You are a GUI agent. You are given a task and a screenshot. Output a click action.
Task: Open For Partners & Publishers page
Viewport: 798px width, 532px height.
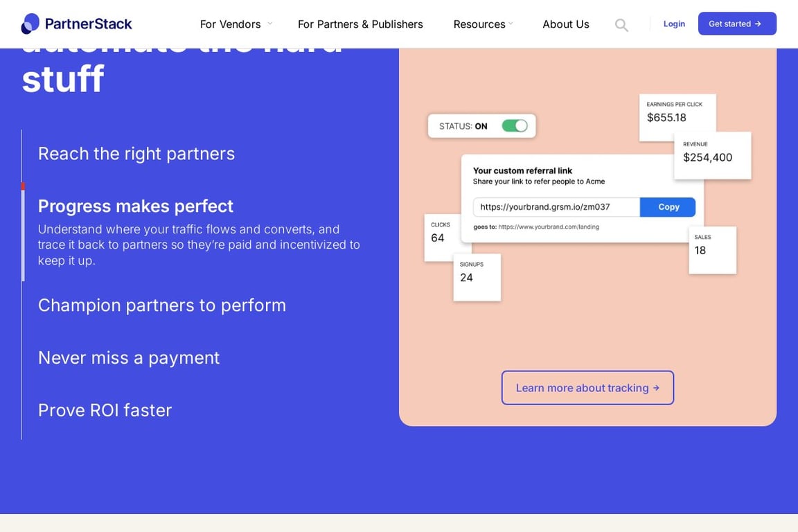click(360, 24)
